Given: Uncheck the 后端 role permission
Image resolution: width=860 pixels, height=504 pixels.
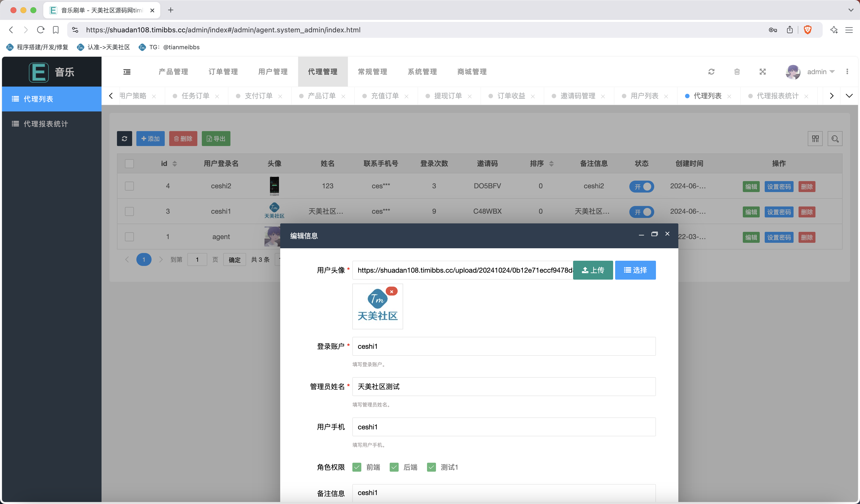Looking at the screenshot, I should point(394,467).
